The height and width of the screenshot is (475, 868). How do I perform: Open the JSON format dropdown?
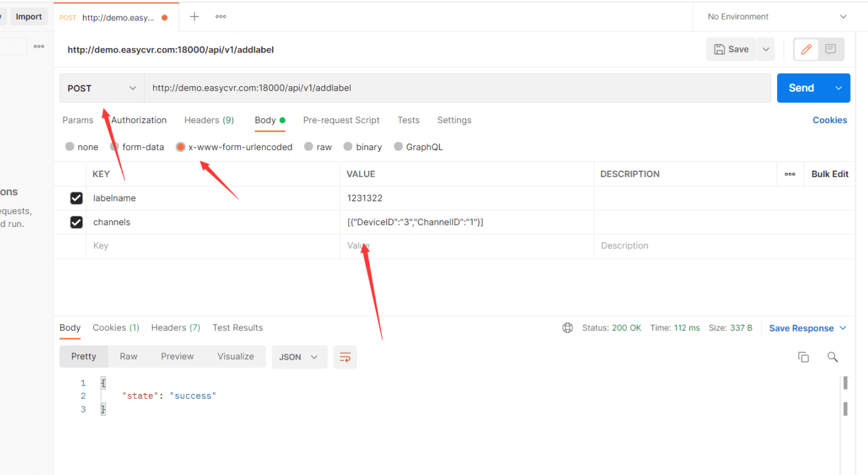299,357
